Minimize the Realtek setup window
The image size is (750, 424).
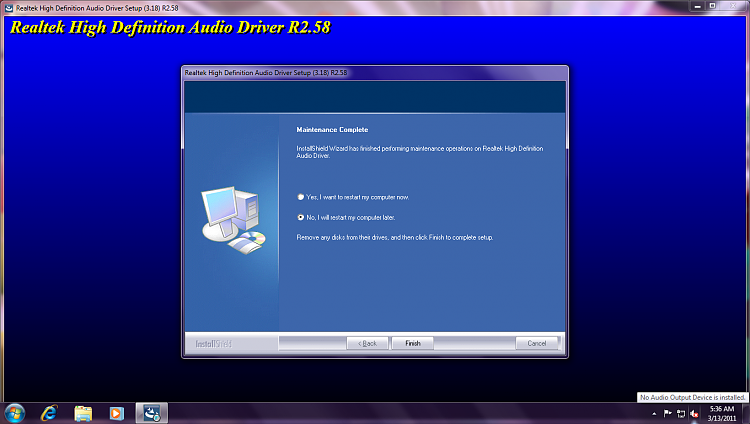coord(697,6)
